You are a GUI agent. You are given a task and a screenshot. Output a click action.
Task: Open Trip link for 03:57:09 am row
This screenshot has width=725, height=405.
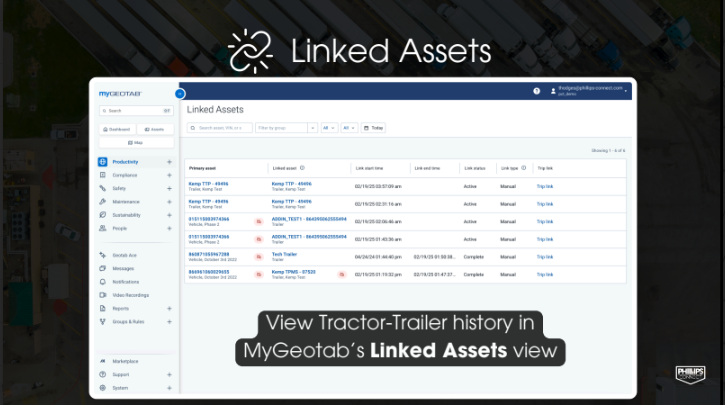pyautogui.click(x=545, y=186)
